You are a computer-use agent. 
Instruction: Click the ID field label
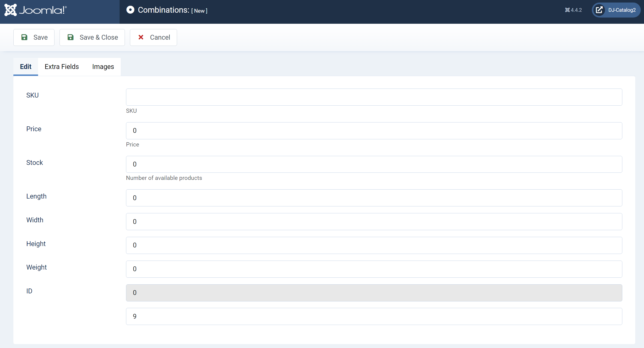click(29, 291)
